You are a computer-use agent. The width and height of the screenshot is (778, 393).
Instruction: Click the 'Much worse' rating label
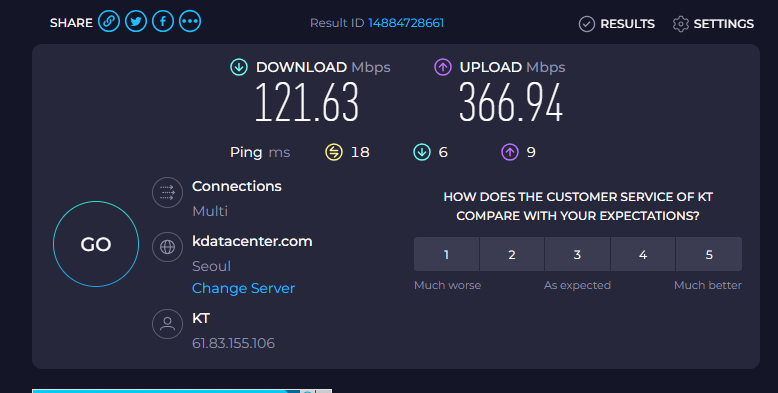(x=448, y=285)
